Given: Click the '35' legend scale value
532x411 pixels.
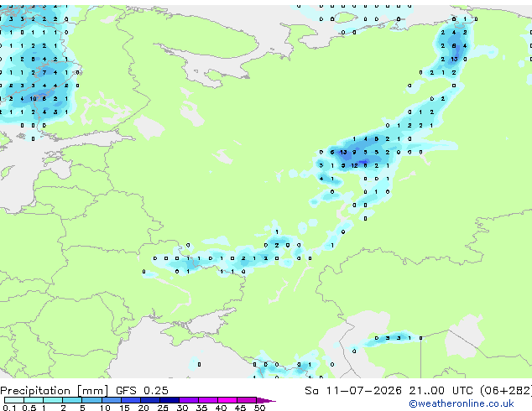Looking at the screenshot, I should 201,408.
